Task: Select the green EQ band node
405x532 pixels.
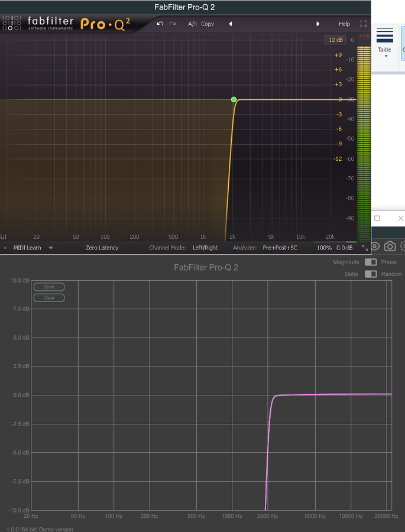Action: (x=234, y=99)
